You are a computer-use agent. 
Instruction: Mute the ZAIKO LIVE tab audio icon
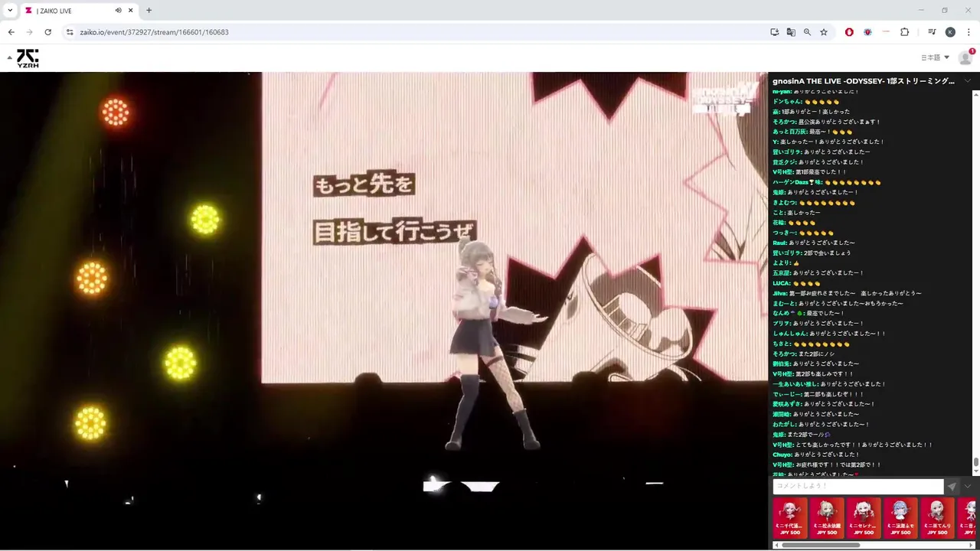119,11
